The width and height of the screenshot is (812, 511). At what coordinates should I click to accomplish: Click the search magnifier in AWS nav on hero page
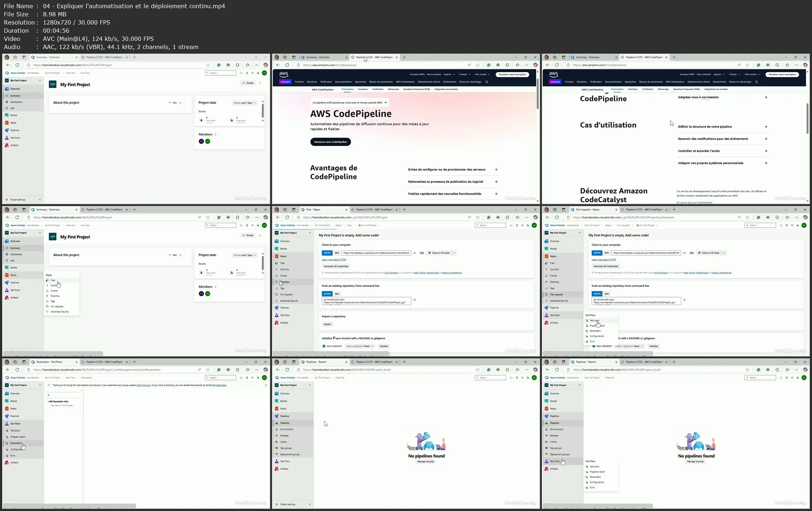point(487,82)
